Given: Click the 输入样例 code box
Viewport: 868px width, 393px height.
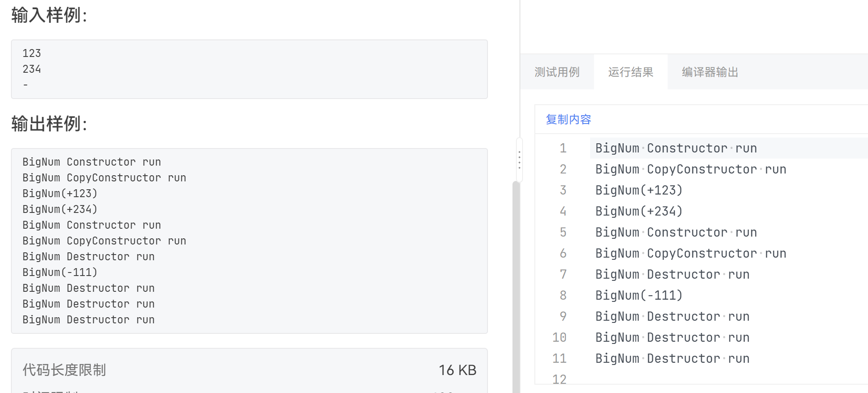Looking at the screenshot, I should 249,69.
